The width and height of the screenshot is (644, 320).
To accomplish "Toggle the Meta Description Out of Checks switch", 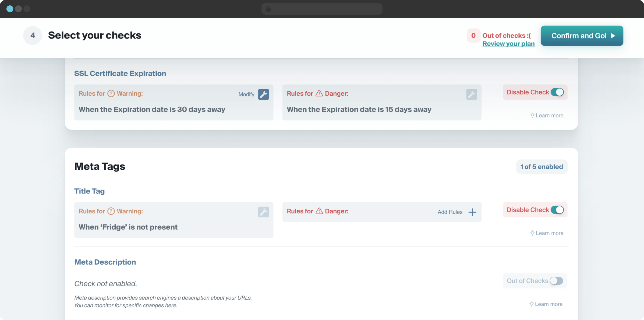I will click(x=556, y=281).
